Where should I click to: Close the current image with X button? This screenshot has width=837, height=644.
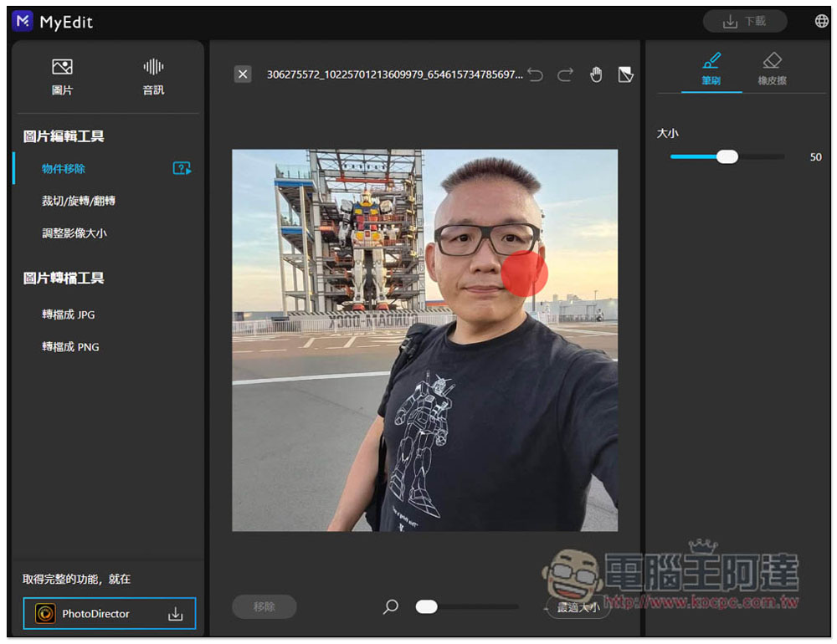[243, 74]
